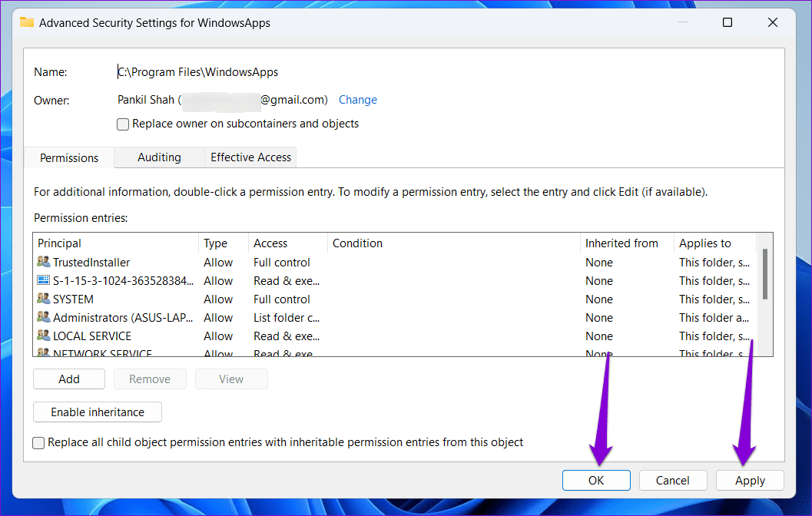
Task: Click the Change owner link
Action: pos(358,100)
